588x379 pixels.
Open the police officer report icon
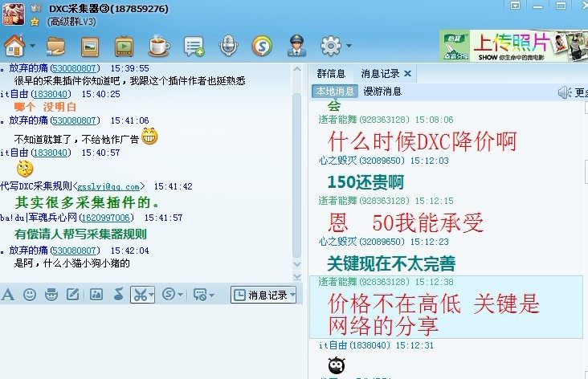[296, 46]
